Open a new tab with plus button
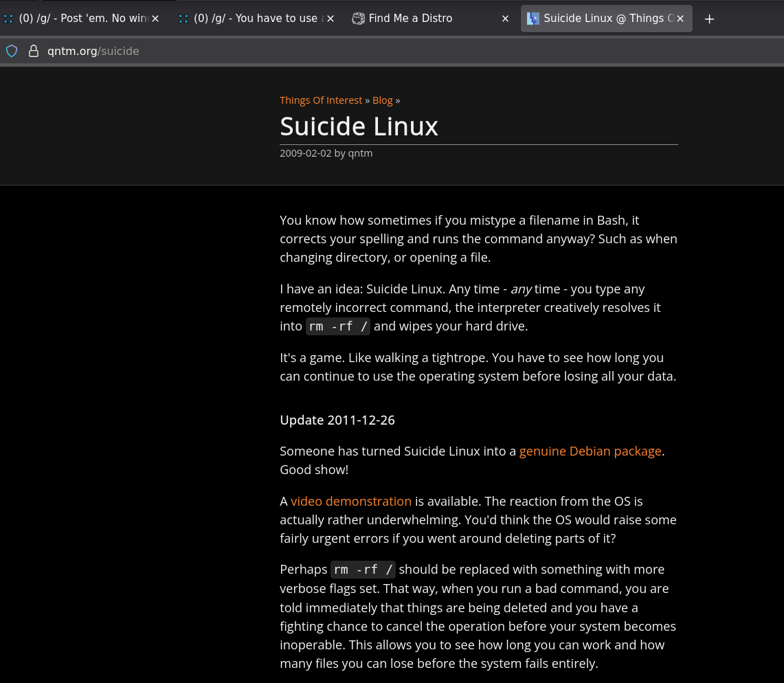 (x=709, y=19)
